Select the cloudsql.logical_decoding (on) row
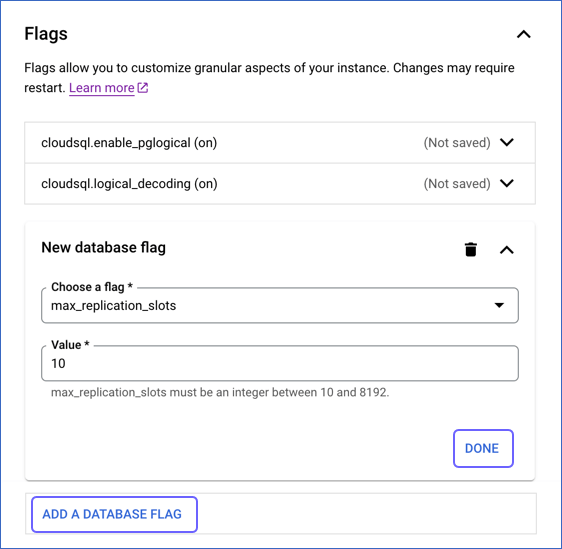The width and height of the screenshot is (562, 549). click(x=280, y=184)
